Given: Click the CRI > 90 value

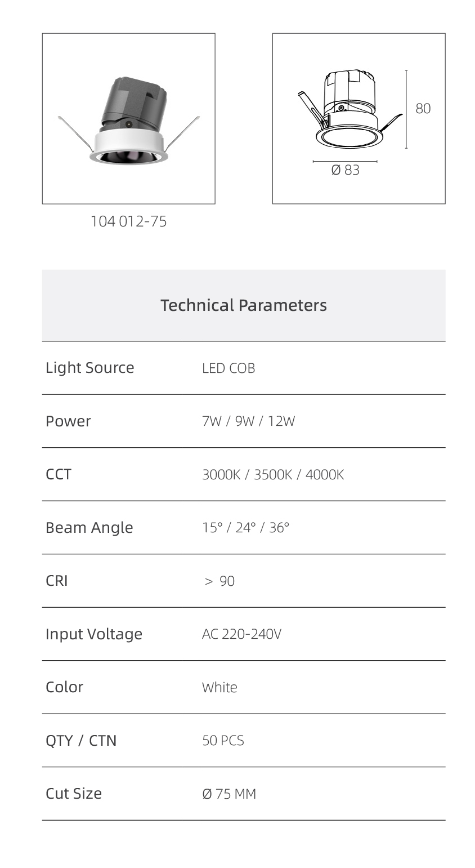Looking at the screenshot, I should click(x=219, y=581).
